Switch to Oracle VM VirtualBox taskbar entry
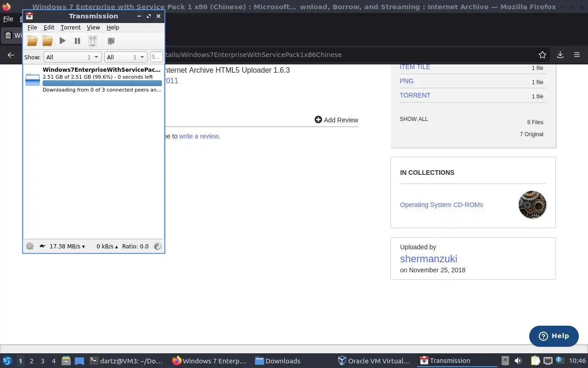Screen dimensions: 588x368 pos(374,361)
